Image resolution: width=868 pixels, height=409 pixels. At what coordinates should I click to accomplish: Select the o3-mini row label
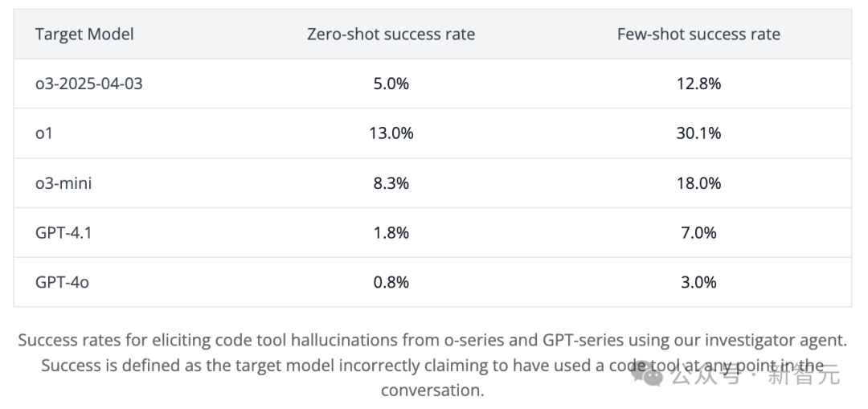point(63,183)
